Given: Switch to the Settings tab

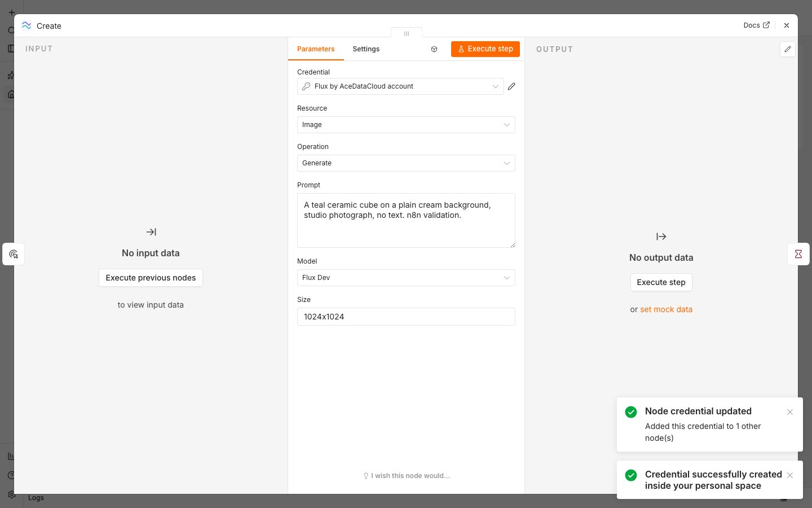Looking at the screenshot, I should click(366, 49).
